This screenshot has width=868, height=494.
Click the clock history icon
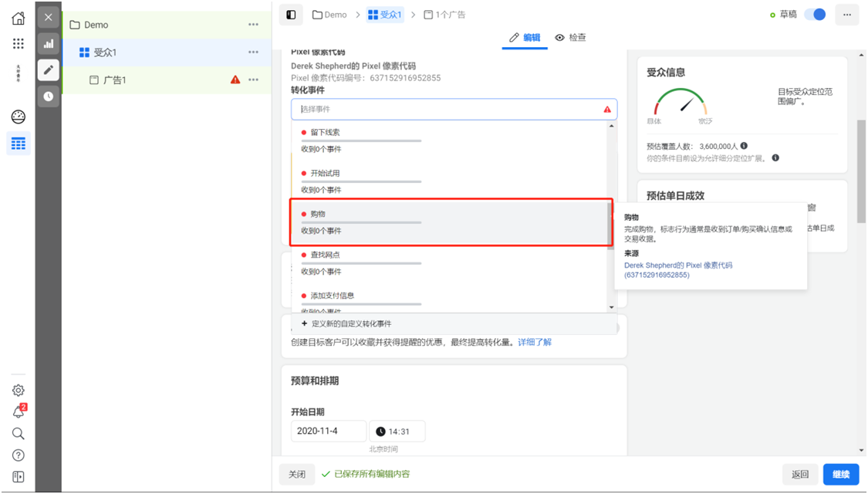48,94
